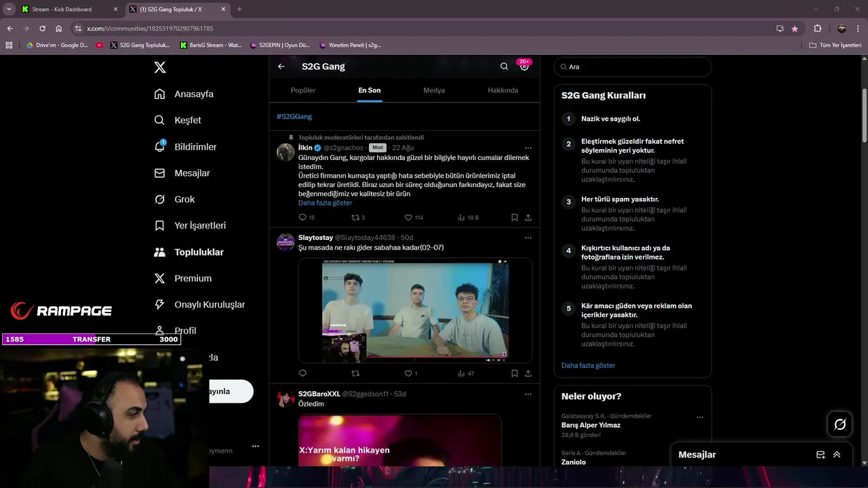Viewport: 868px width, 488px height.
Task: Repost Slaytostay's post
Action: click(x=355, y=373)
